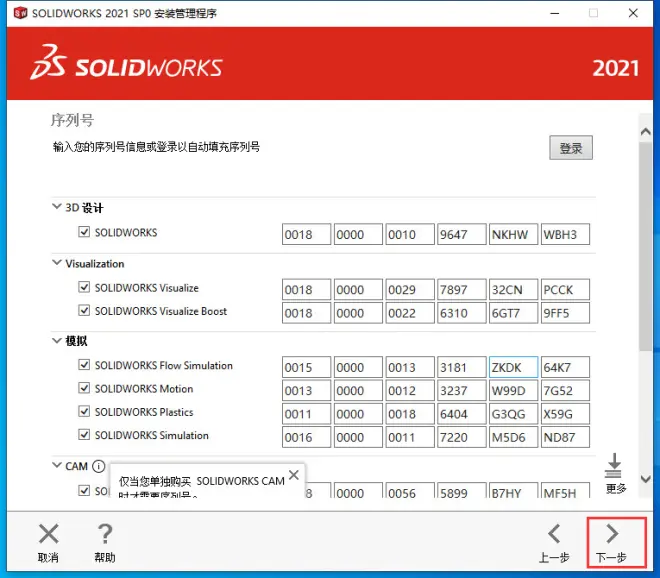The height and width of the screenshot is (578, 660).
Task: Click the More download arrow icon
Action: coord(614,466)
